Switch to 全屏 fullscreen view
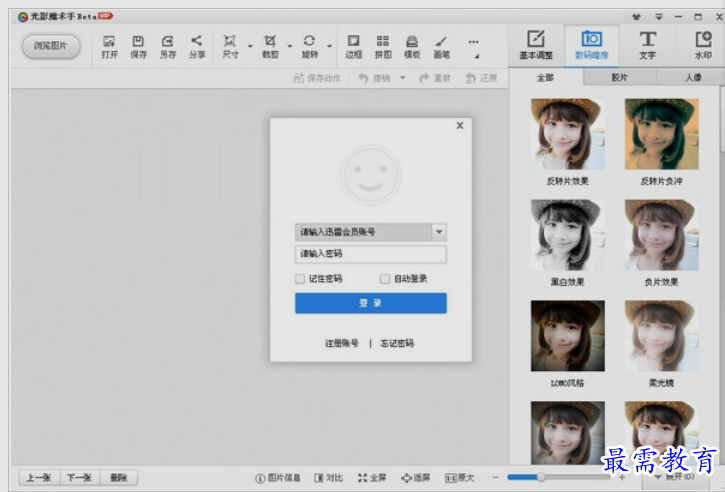 coord(372,478)
